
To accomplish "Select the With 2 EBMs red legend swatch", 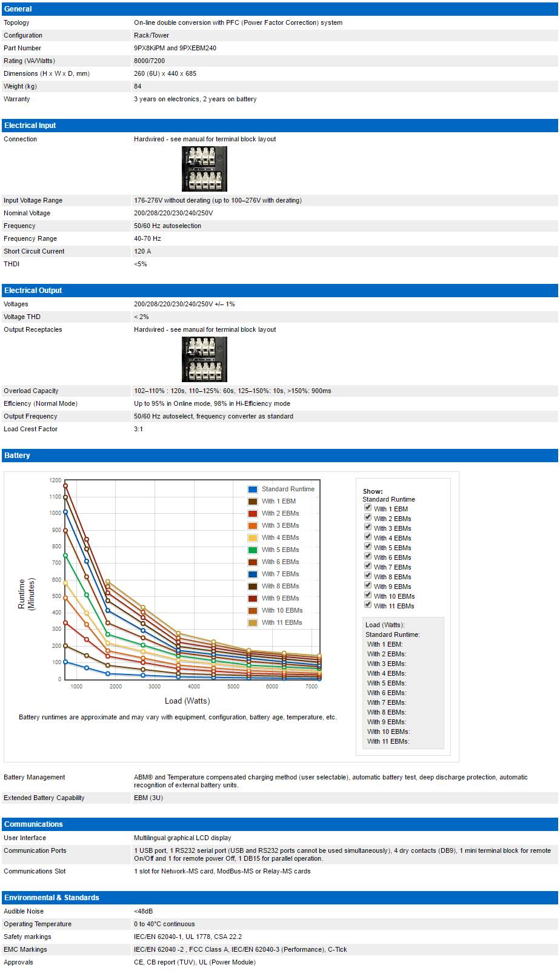I will [x=253, y=514].
